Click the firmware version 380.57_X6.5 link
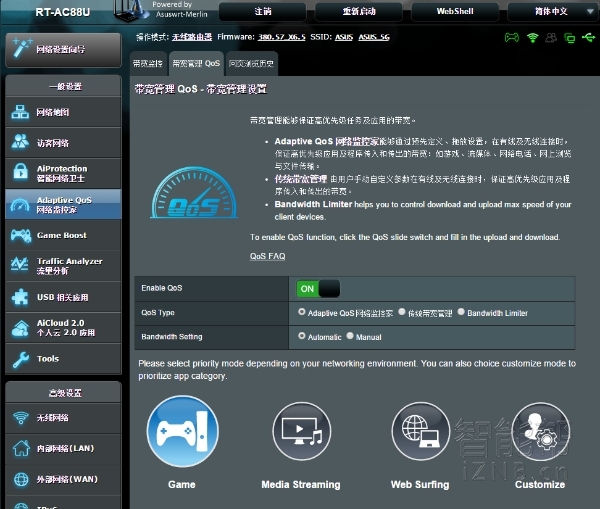Image resolution: width=600 pixels, height=509 pixels. (282, 37)
